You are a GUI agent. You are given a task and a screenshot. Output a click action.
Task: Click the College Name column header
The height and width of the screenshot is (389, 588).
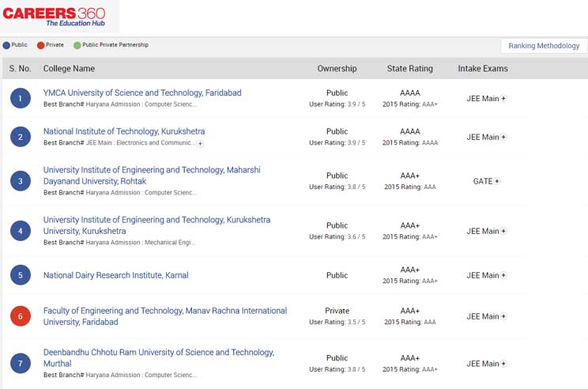pyautogui.click(x=69, y=69)
